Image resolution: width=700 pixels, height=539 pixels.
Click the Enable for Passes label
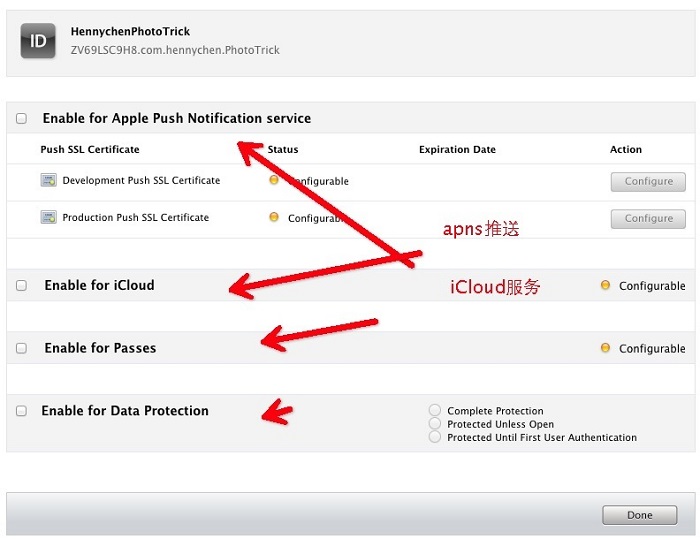point(100,347)
